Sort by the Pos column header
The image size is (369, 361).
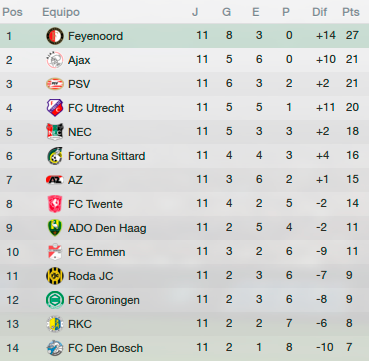click(x=12, y=12)
